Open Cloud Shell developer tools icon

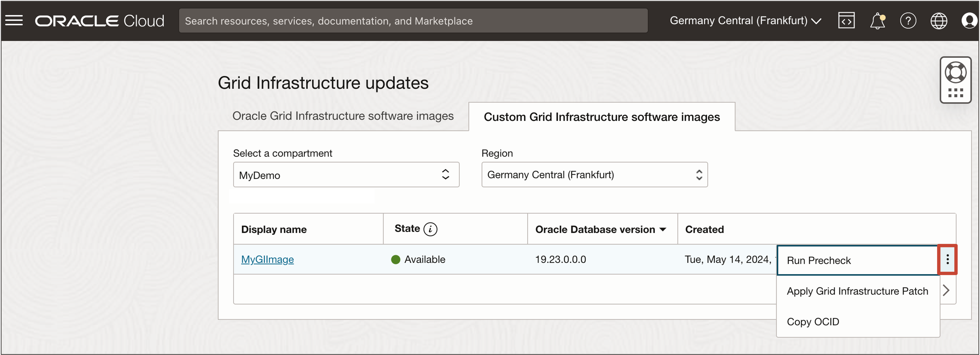(846, 21)
